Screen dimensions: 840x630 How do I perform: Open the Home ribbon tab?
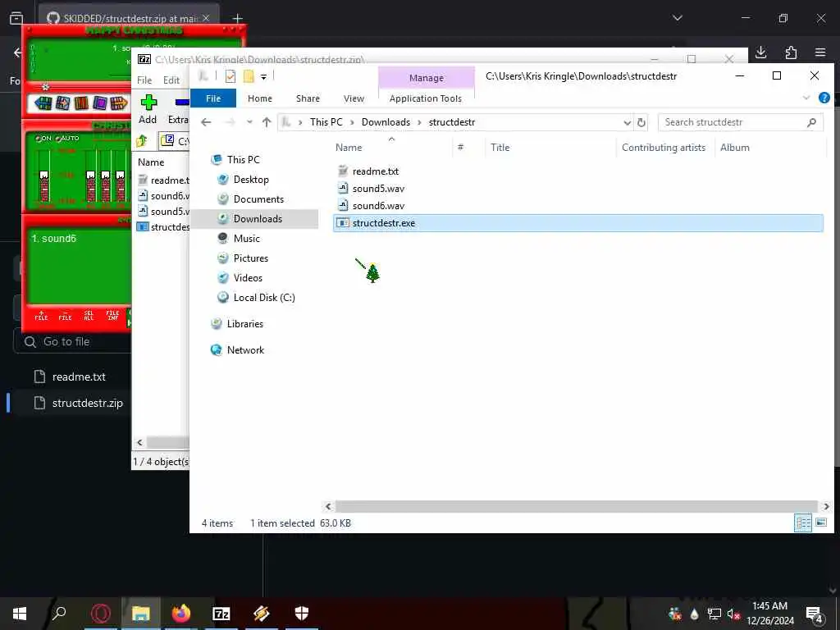click(260, 98)
